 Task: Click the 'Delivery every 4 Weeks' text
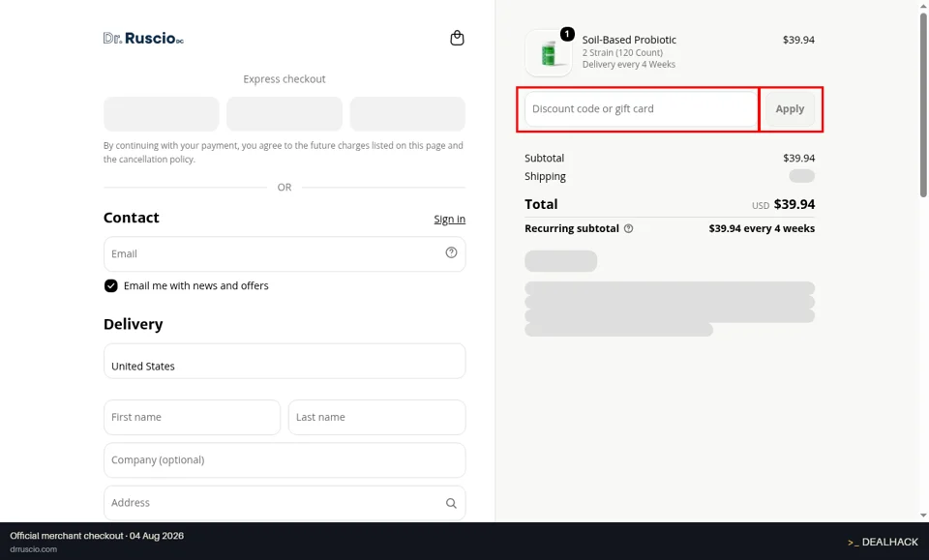click(x=629, y=65)
